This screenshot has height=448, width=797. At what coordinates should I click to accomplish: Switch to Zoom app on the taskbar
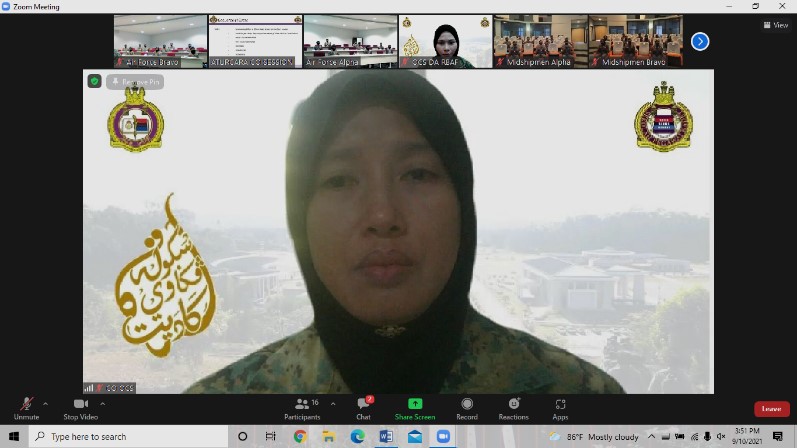[x=443, y=436]
